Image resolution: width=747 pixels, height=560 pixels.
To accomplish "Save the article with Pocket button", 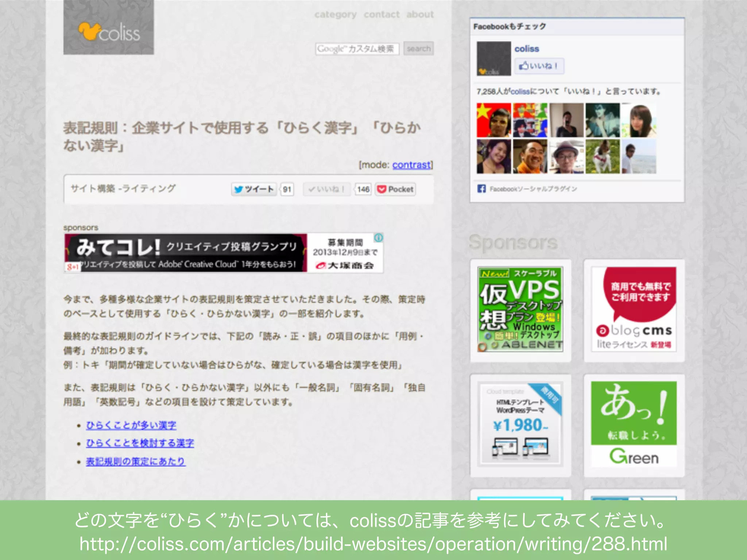I will point(396,189).
